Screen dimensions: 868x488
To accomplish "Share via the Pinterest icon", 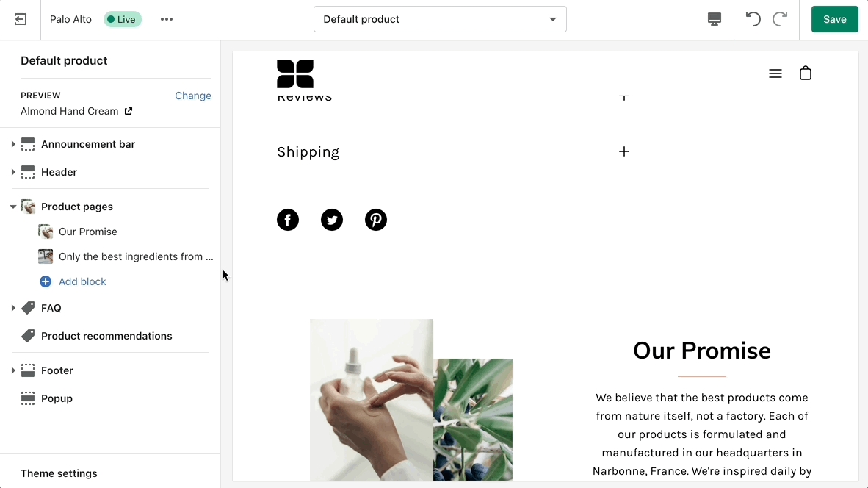I will point(376,220).
